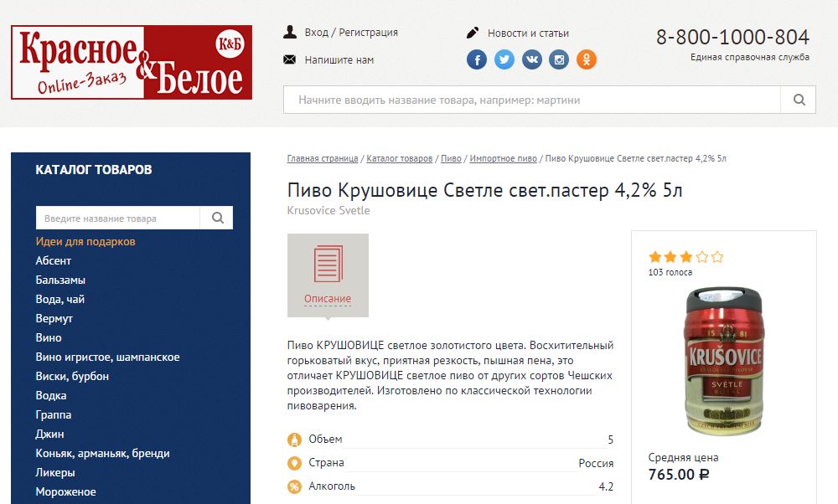Click the Красное & Белое logo
The width and height of the screenshot is (838, 504).
point(132,62)
